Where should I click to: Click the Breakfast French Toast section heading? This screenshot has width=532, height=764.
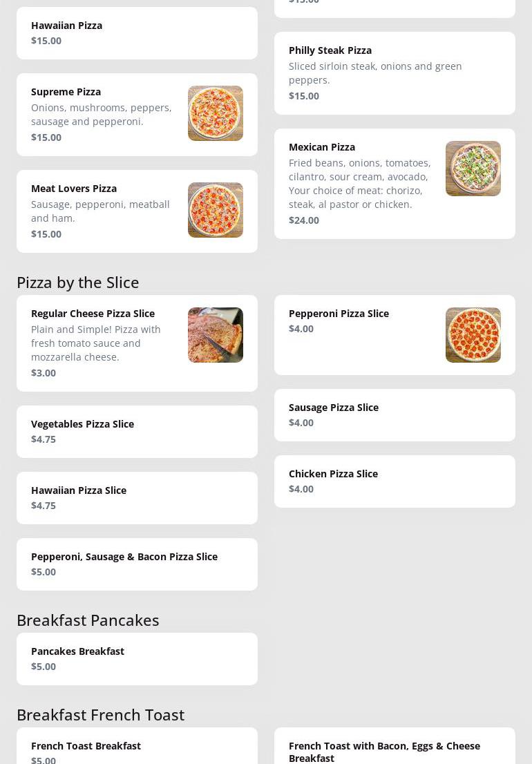101,715
